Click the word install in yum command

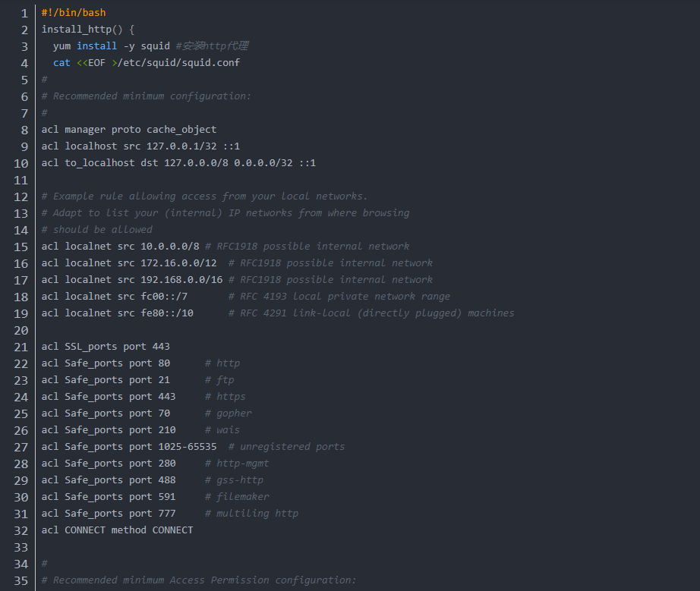click(x=97, y=46)
